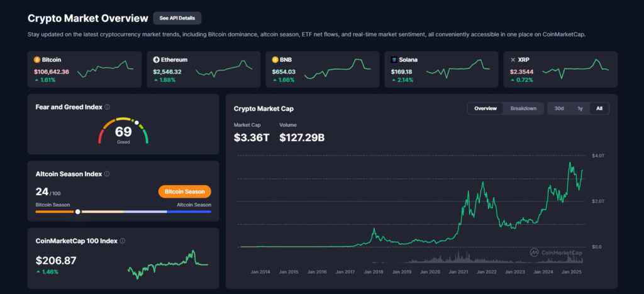Click the Bitcoin Season badge
Viewport: 644px width, 294px height.
tap(184, 191)
